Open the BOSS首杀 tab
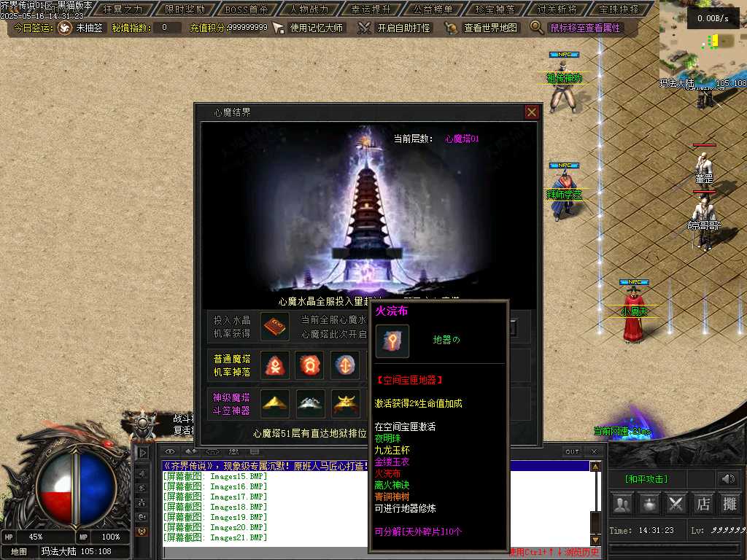747x560 pixels. [x=247, y=9]
